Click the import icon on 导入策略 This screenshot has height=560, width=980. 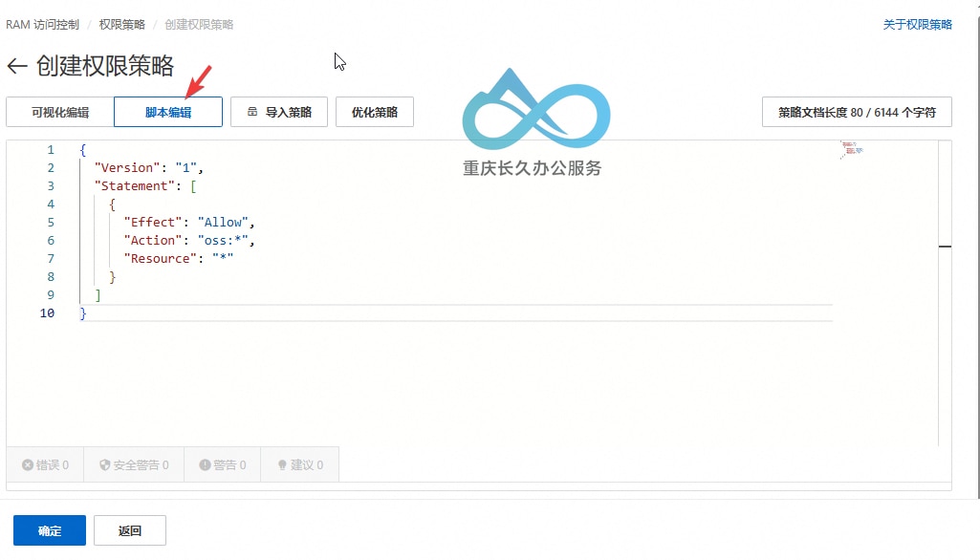[x=252, y=112]
